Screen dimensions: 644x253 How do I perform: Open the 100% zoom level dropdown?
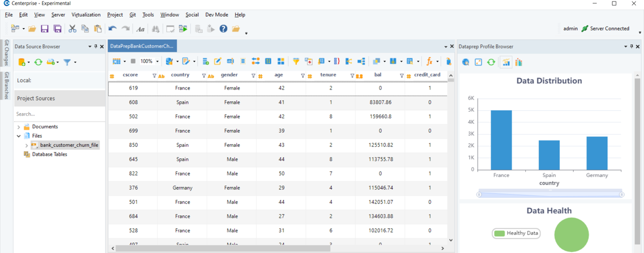(x=157, y=61)
